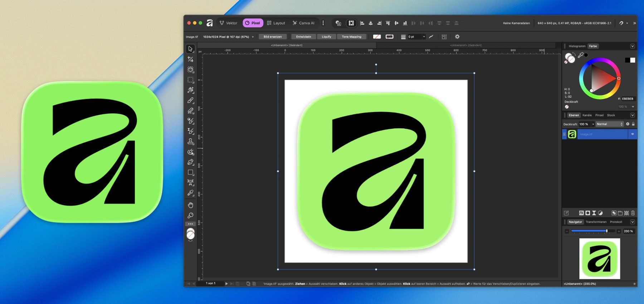Image resolution: width=644 pixels, height=304 pixels.
Task: Switch to the Kanäle tab
Action: 587,115
